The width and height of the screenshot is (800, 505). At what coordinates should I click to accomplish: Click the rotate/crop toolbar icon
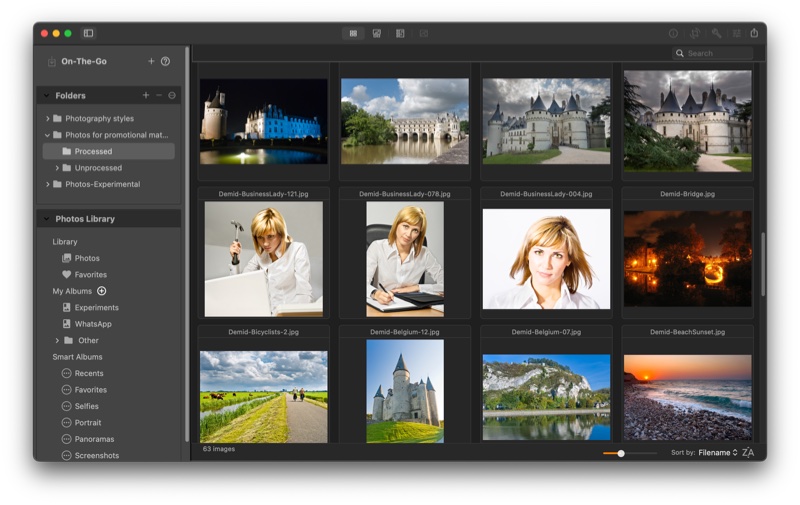(694, 33)
